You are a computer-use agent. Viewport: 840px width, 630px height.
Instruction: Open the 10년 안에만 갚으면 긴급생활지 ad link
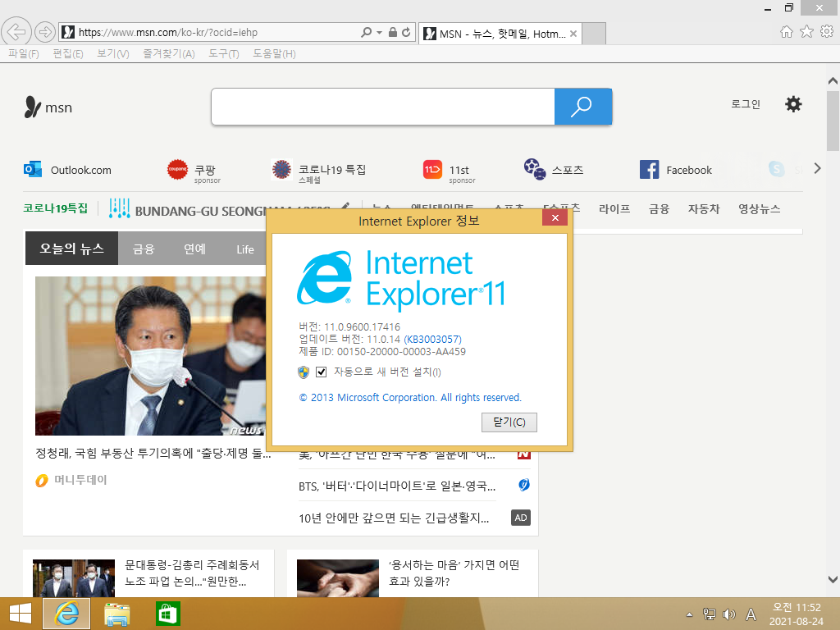(x=394, y=518)
